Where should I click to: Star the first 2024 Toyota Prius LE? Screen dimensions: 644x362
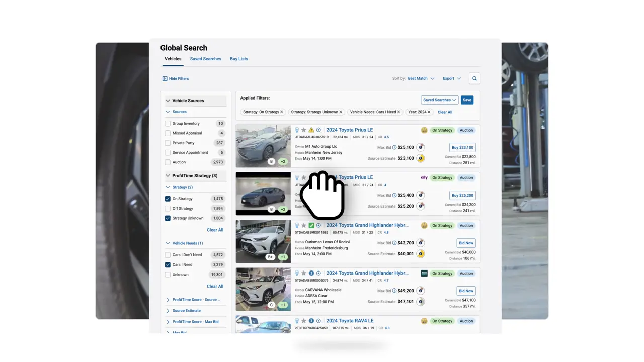click(304, 130)
